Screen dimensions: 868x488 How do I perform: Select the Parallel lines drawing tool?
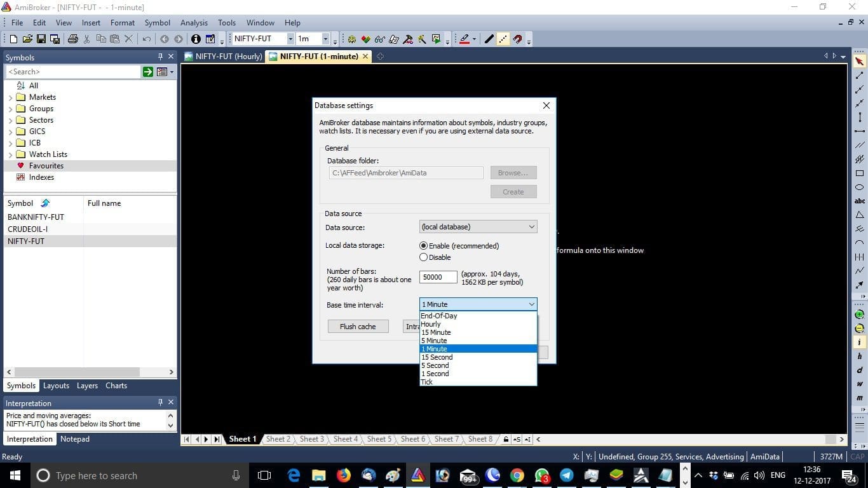coord(860,146)
